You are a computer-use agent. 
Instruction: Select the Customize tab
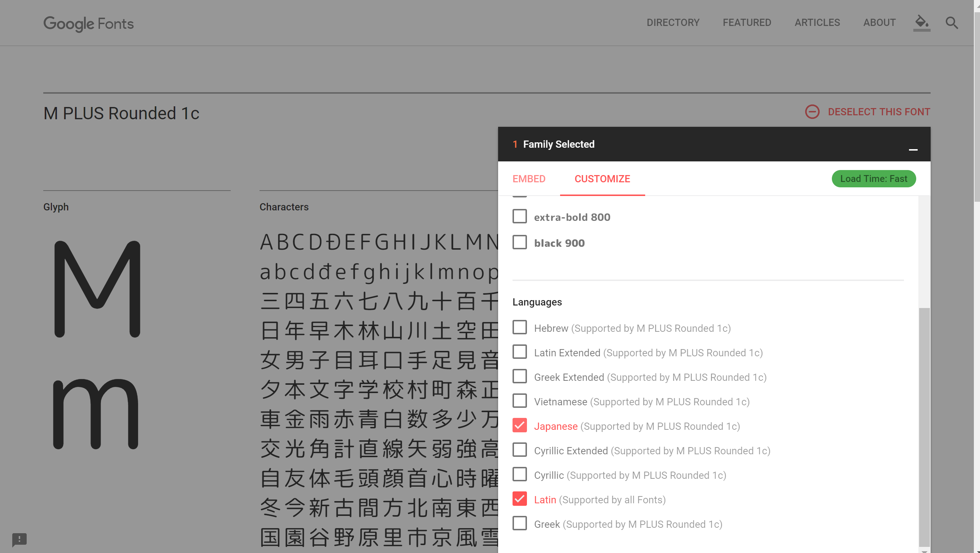[602, 179]
